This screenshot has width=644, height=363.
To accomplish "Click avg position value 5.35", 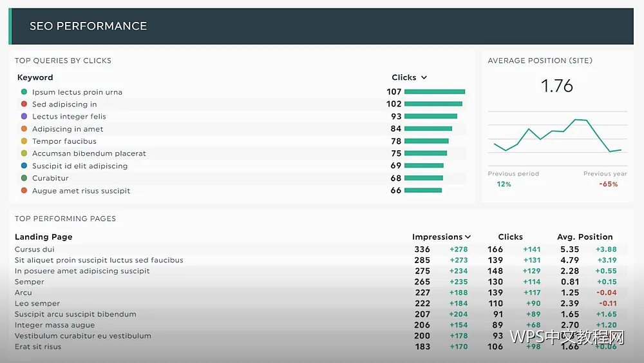I will pyautogui.click(x=570, y=249).
